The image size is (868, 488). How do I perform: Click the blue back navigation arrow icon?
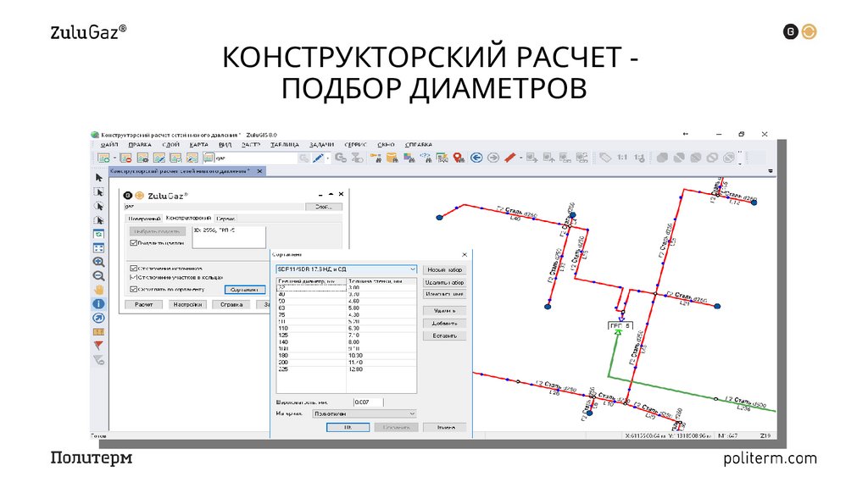coord(476,158)
